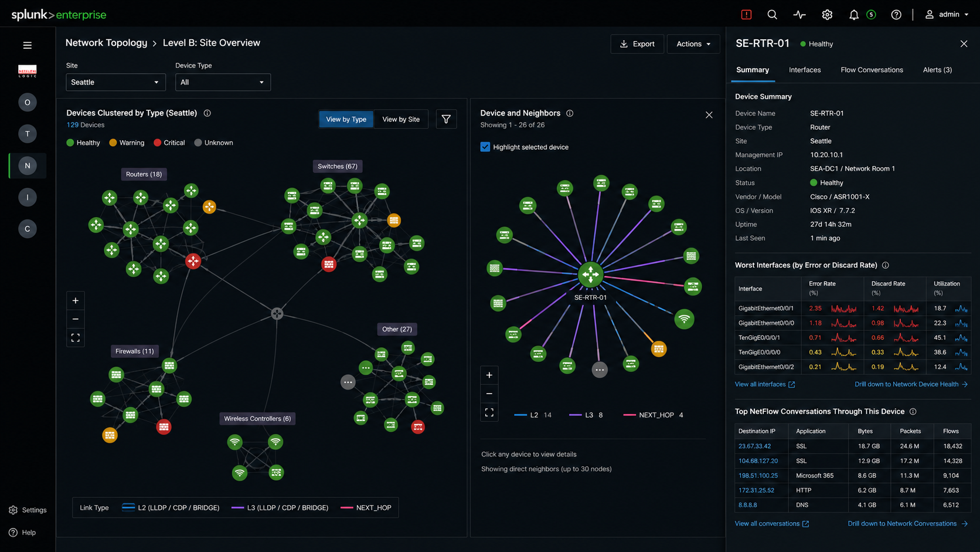Viewport: 980px width, 552px height.
Task: Zoom out on neighbors graph
Action: click(x=489, y=394)
